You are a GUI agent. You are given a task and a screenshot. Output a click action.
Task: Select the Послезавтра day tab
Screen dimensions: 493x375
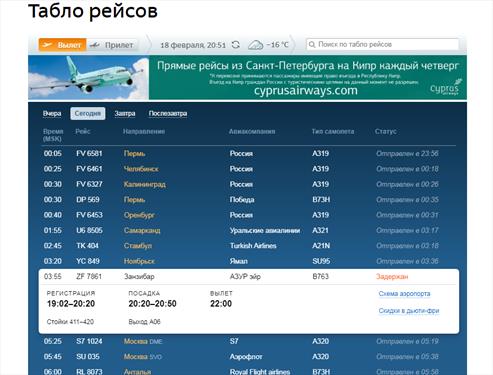pos(168,114)
